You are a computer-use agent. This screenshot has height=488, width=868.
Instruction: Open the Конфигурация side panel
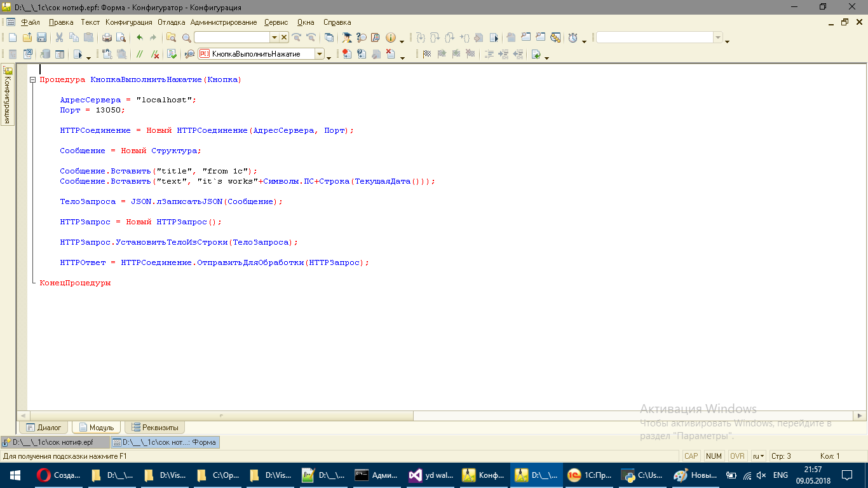point(7,95)
